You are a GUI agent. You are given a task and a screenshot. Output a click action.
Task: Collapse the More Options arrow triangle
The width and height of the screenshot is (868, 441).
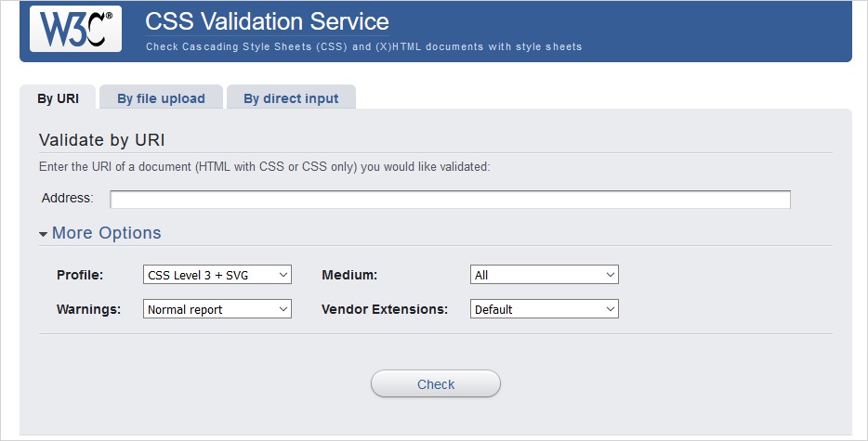coord(44,235)
